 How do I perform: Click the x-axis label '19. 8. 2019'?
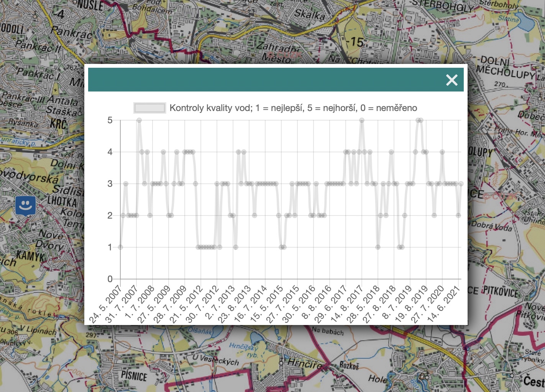[x=411, y=304]
